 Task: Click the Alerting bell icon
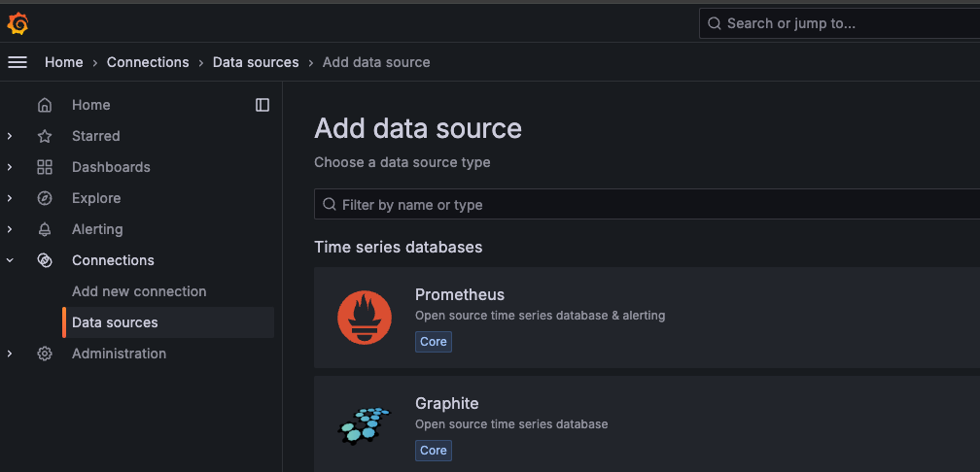[45, 229]
